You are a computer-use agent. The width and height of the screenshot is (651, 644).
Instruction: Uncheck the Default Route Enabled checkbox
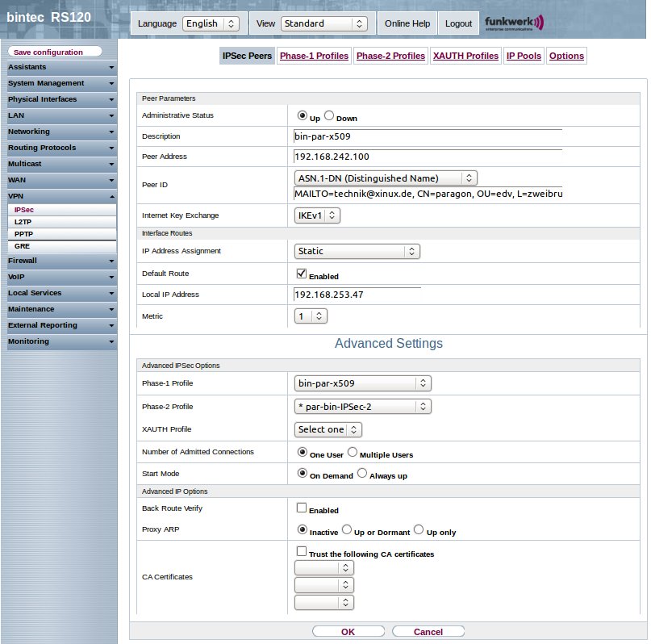(x=302, y=274)
